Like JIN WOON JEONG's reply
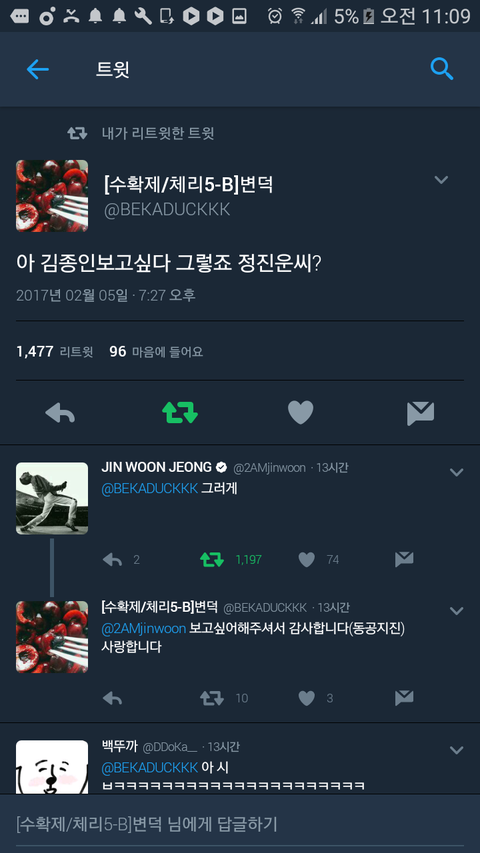480x853 pixels. pyautogui.click(x=307, y=559)
